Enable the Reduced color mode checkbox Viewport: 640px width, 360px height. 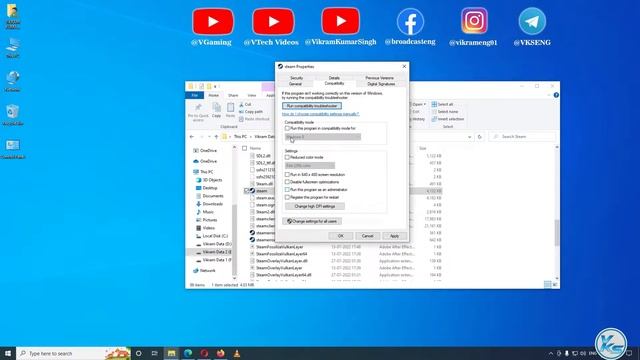287,157
